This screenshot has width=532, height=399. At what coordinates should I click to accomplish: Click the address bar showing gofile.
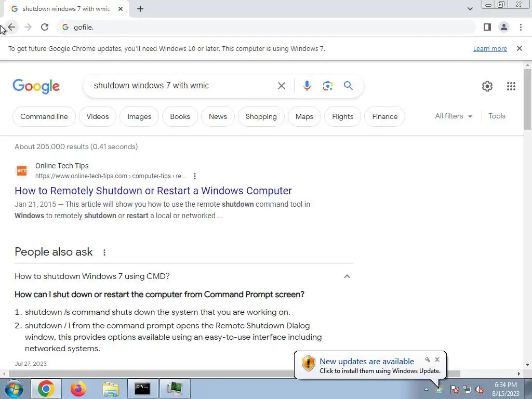tap(267, 27)
